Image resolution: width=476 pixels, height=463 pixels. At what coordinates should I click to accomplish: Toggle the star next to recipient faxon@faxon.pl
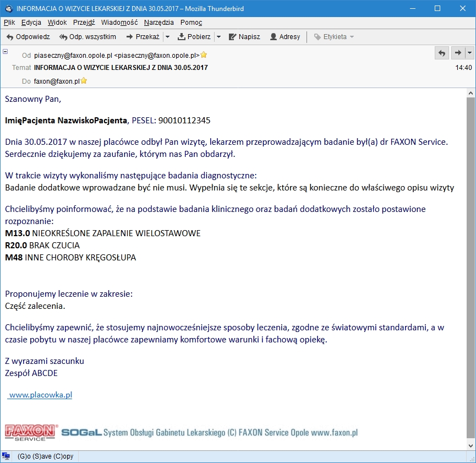84,81
